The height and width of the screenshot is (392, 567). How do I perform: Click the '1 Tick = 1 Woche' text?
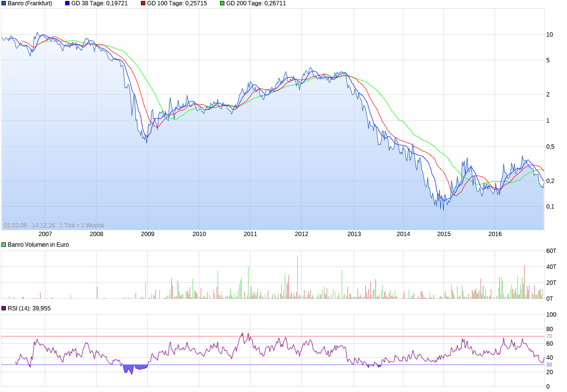pyautogui.click(x=82, y=225)
